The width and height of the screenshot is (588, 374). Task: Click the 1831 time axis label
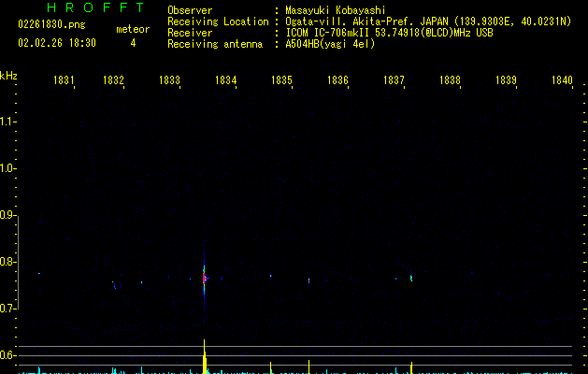click(64, 80)
